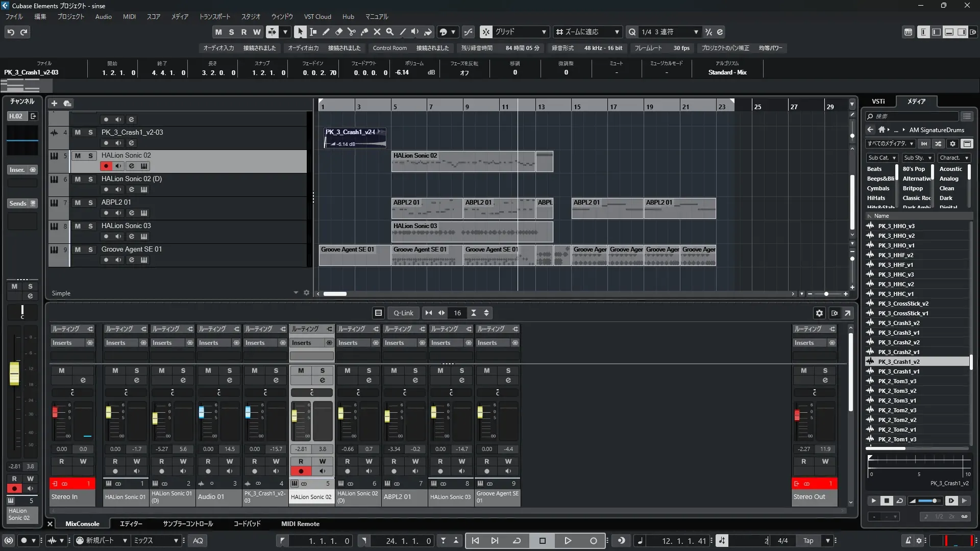Select the Zoom magnifier tool

tap(389, 32)
